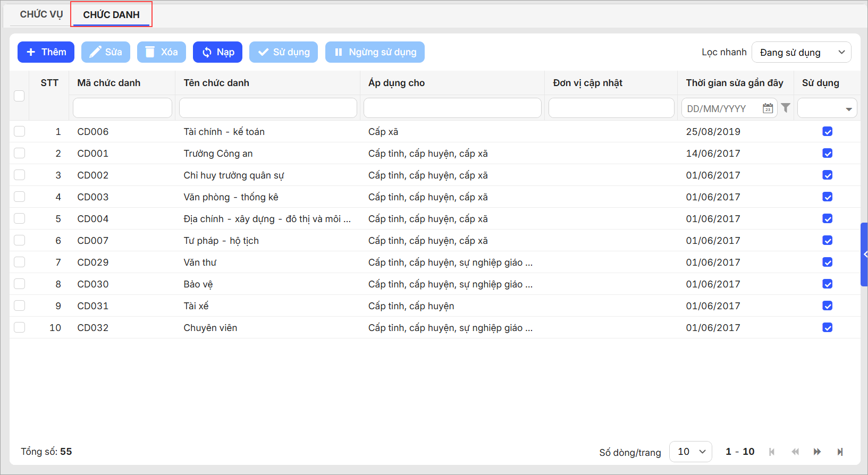The width and height of the screenshot is (868, 475).
Task: Select the row checkbox for CD006
Action: click(x=20, y=131)
